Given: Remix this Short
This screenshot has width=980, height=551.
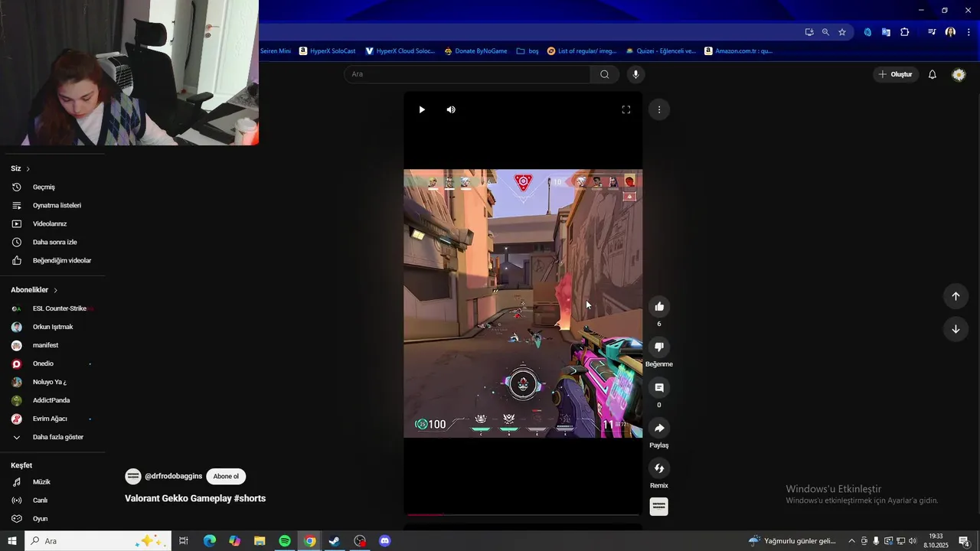Looking at the screenshot, I should (x=659, y=468).
